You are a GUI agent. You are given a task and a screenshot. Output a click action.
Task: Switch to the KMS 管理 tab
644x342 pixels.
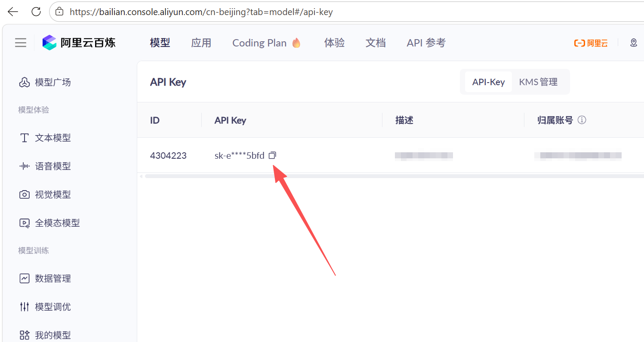[538, 82]
